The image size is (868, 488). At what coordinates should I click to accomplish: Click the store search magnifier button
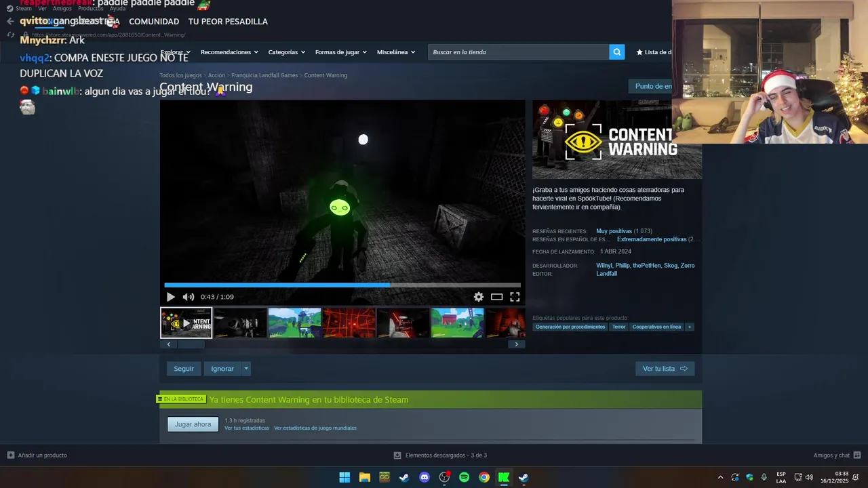[x=616, y=52]
